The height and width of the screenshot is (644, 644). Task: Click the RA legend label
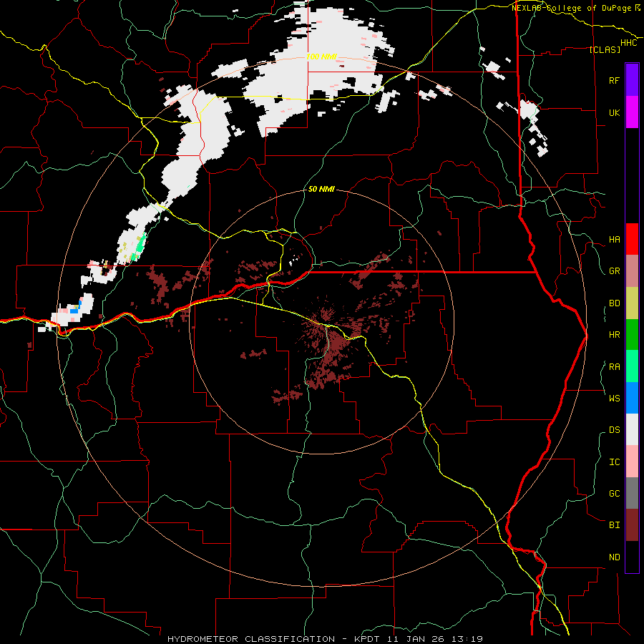(614, 367)
